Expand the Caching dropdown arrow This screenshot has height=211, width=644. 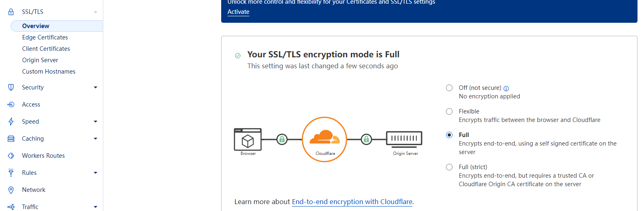pyautogui.click(x=96, y=139)
